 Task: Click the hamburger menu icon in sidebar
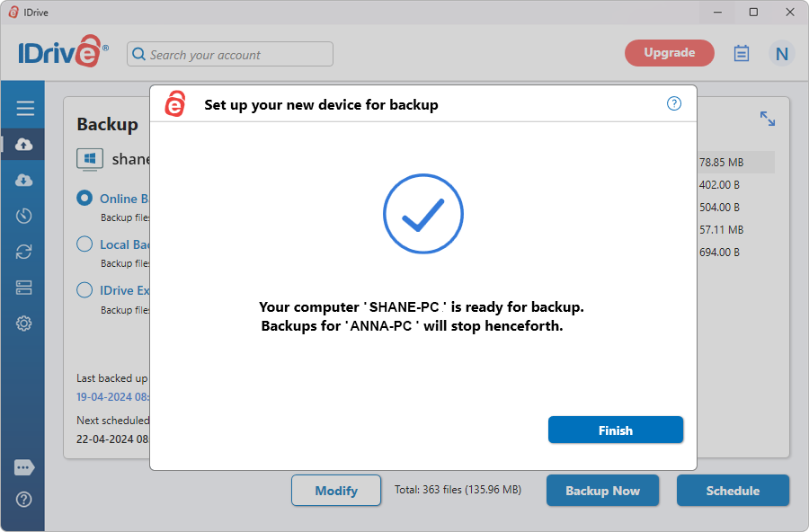coord(24,109)
